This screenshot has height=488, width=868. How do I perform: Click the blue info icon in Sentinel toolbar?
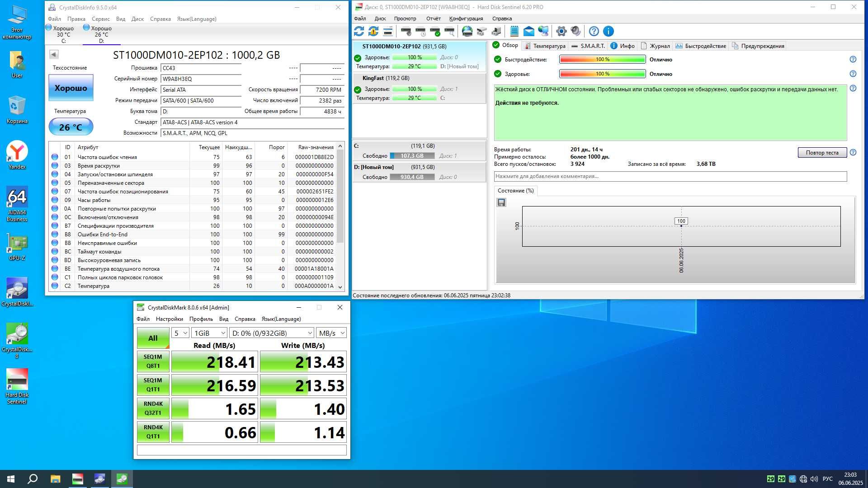(609, 31)
